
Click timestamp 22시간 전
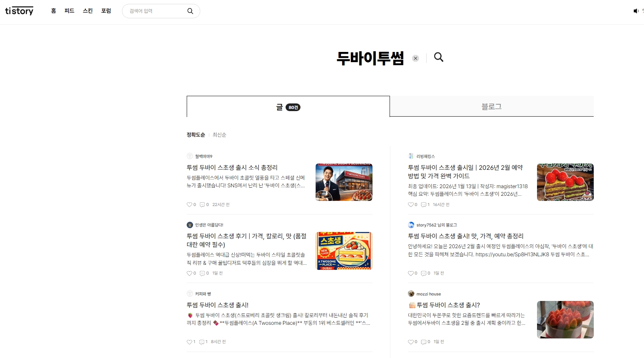(221, 205)
